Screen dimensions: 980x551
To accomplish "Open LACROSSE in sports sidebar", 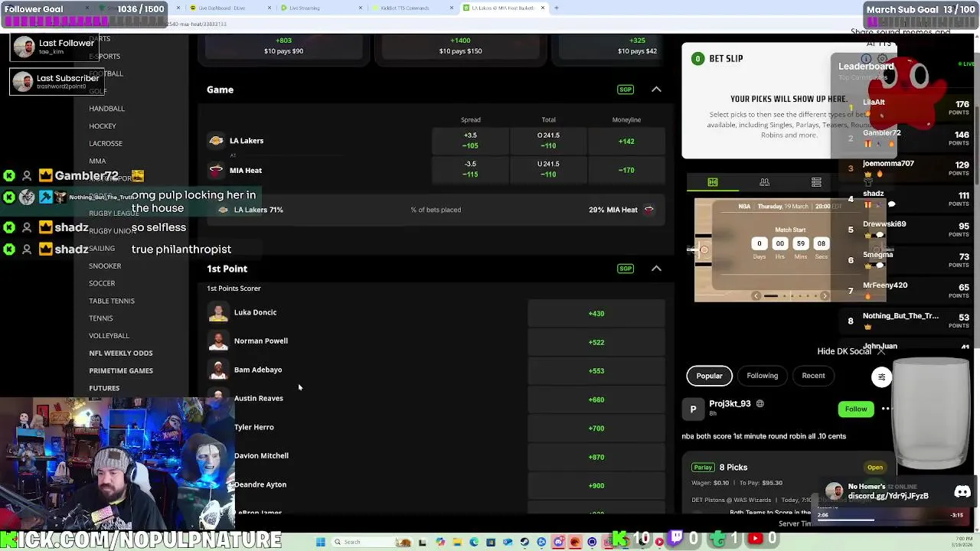I will (x=106, y=144).
